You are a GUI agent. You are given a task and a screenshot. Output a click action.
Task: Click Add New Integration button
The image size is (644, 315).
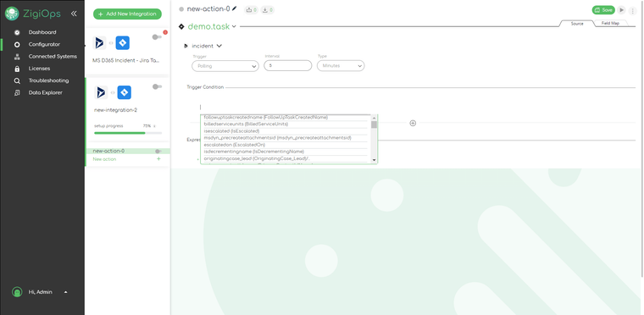point(127,14)
